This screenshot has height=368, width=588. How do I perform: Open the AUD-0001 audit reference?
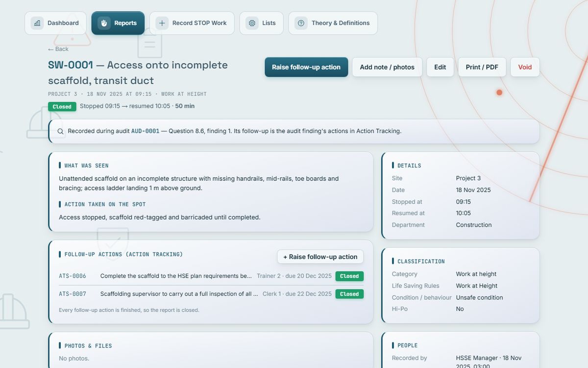pos(145,131)
